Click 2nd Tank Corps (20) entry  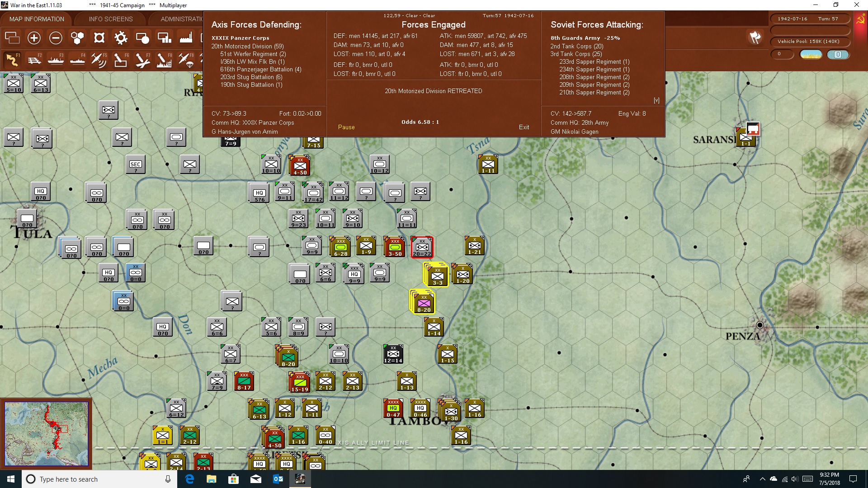coord(577,46)
